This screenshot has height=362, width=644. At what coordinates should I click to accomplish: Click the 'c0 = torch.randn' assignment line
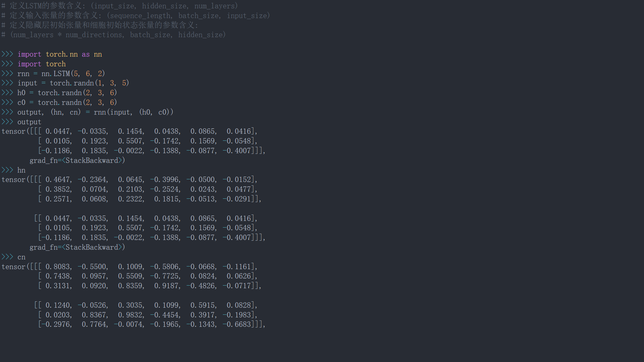click(67, 103)
